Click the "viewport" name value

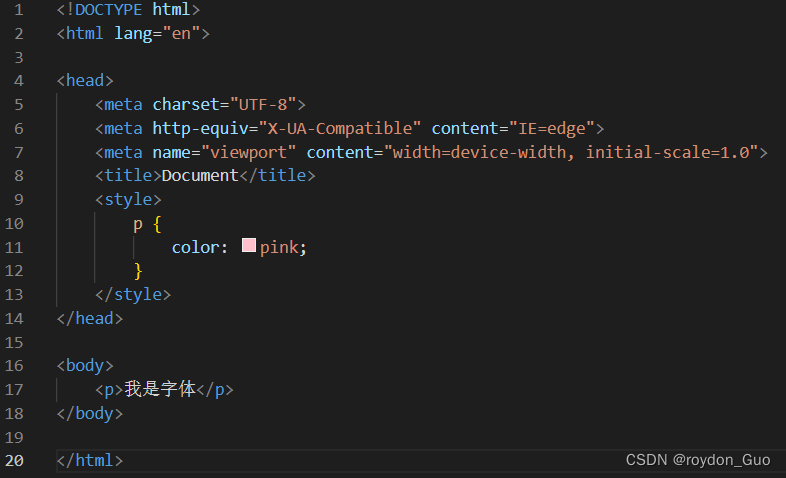(x=248, y=152)
